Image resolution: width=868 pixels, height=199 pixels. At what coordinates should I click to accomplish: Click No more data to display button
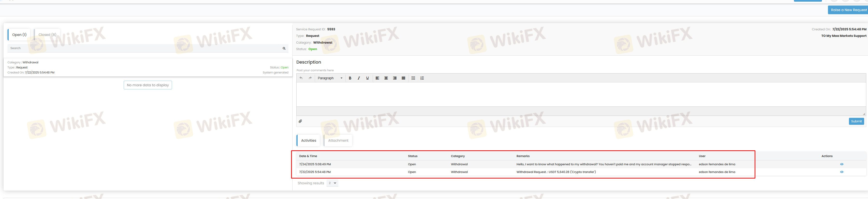pos(148,85)
